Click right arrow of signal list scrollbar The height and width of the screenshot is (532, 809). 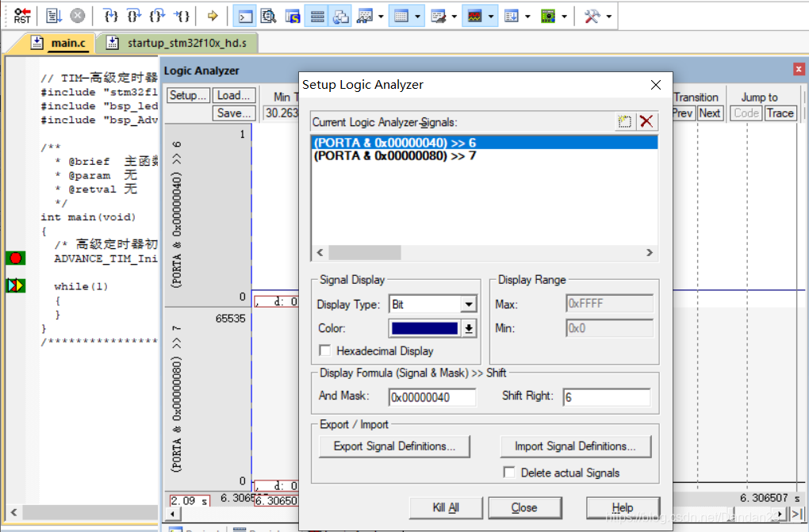click(x=649, y=252)
